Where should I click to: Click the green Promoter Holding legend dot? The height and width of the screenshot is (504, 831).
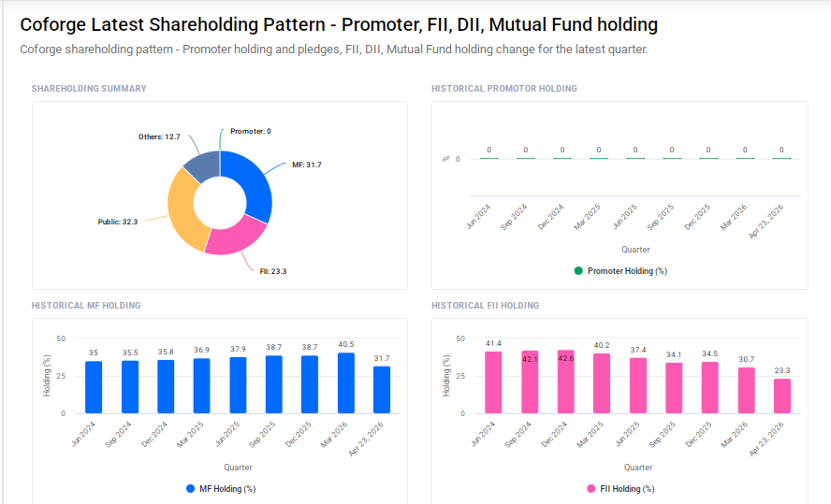point(578,271)
